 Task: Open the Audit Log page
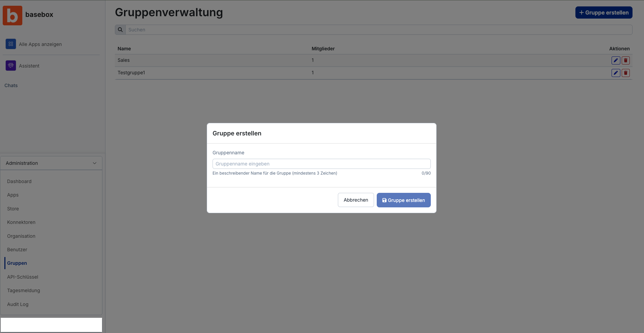pyautogui.click(x=18, y=304)
